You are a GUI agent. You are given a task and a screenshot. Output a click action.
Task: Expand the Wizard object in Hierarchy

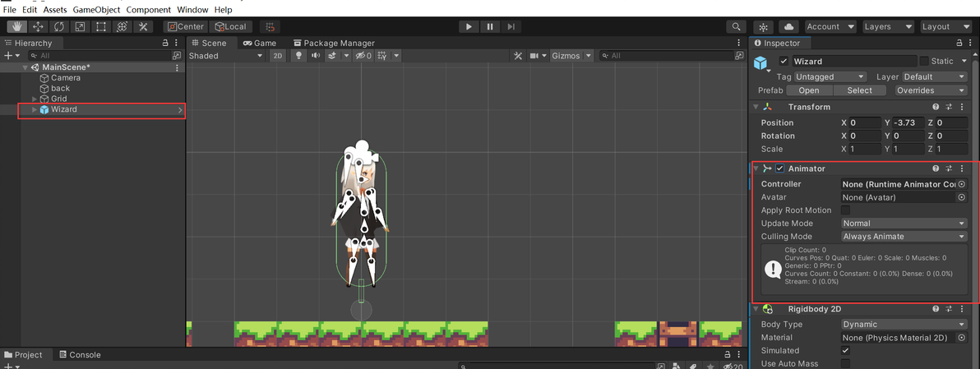tap(35, 109)
